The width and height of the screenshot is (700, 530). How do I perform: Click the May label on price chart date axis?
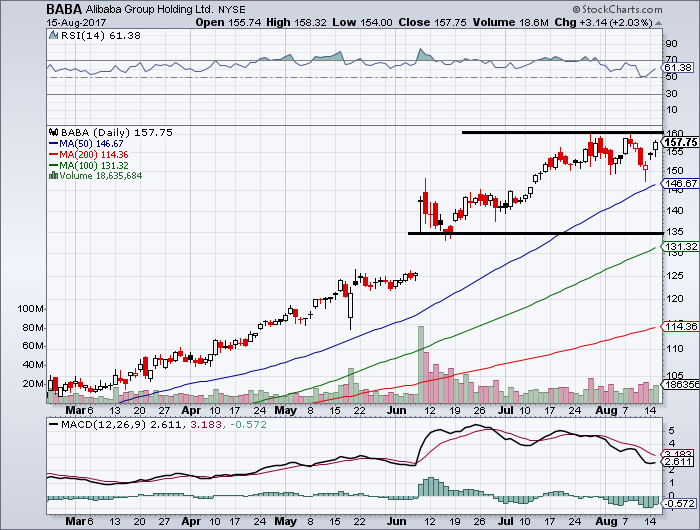285,410
